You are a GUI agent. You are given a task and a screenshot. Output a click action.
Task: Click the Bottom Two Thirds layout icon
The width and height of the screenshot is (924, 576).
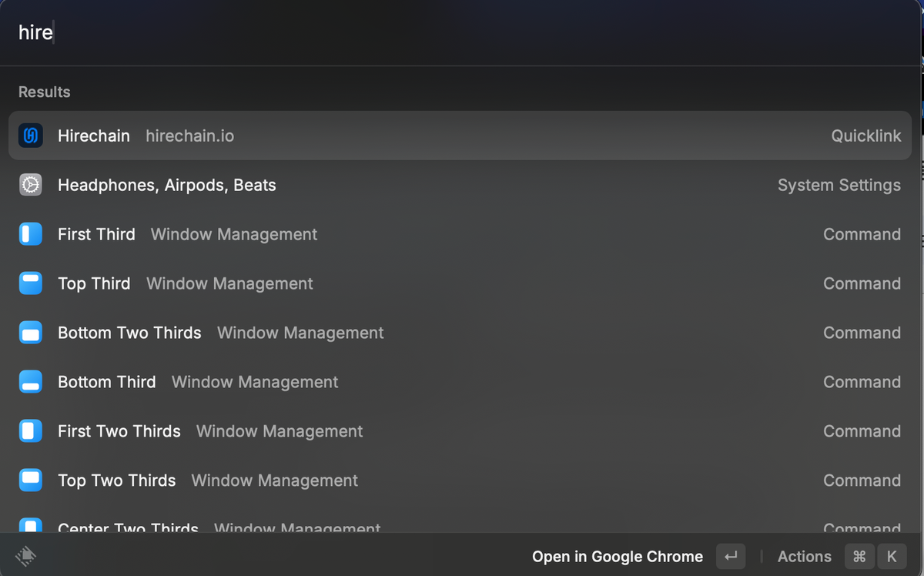31,333
